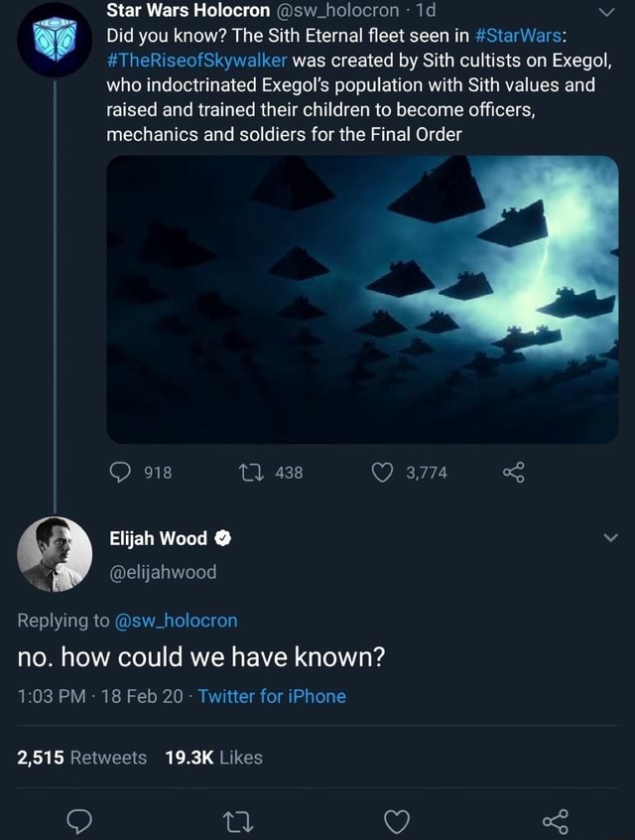Open @sw_holocron in Replying to line
Viewport: 635px width, 840px height.
click(x=179, y=621)
